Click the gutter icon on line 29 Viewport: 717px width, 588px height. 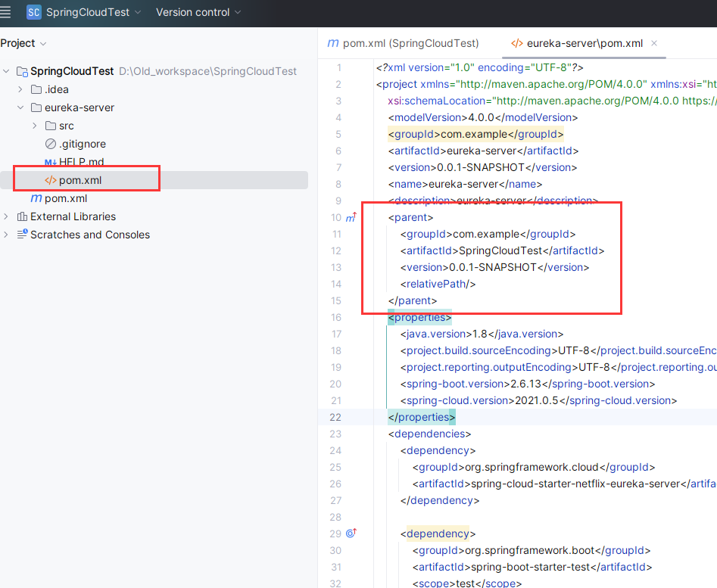(x=351, y=534)
